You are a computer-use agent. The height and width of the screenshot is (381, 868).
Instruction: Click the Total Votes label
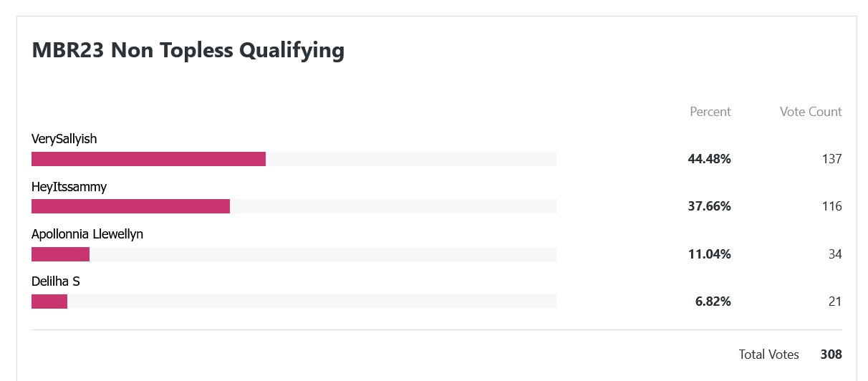(769, 355)
